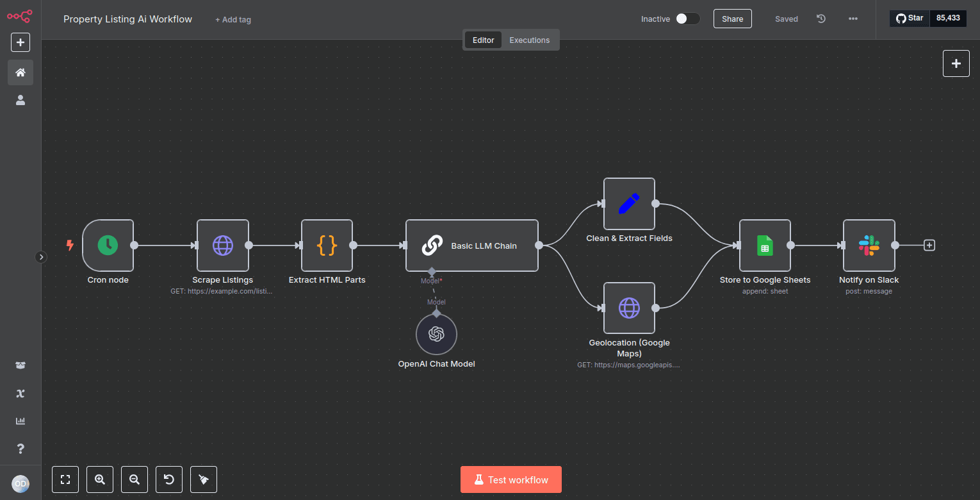The width and height of the screenshot is (980, 500).
Task: Click the plus button in the left sidebar
Action: pyautogui.click(x=20, y=42)
